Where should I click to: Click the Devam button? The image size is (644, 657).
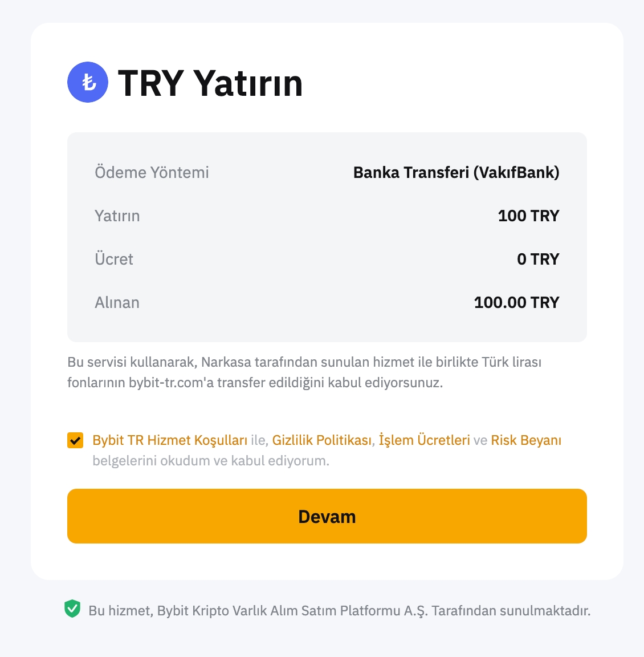click(x=327, y=516)
